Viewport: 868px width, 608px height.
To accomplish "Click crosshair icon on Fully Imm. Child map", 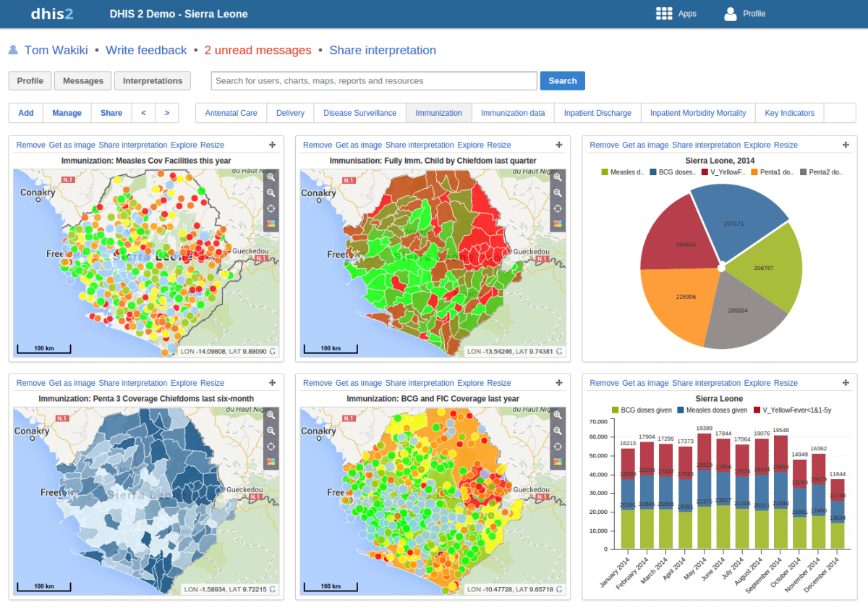I will coord(558,208).
